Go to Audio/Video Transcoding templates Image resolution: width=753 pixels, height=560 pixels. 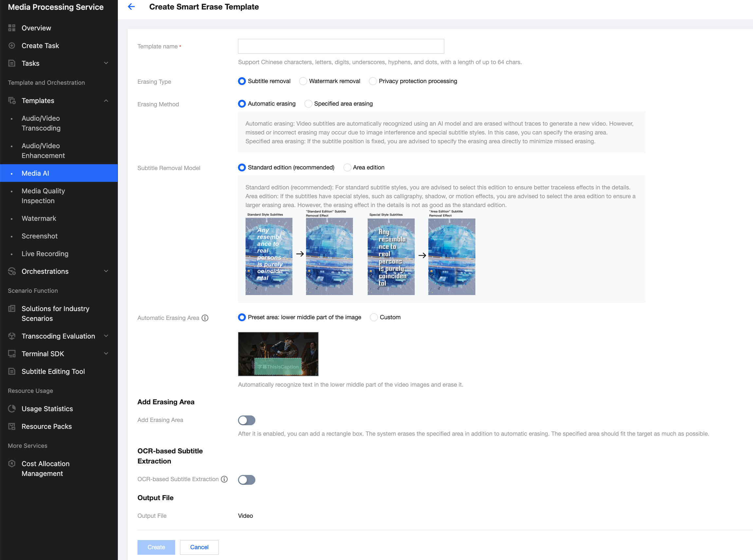pos(41,123)
